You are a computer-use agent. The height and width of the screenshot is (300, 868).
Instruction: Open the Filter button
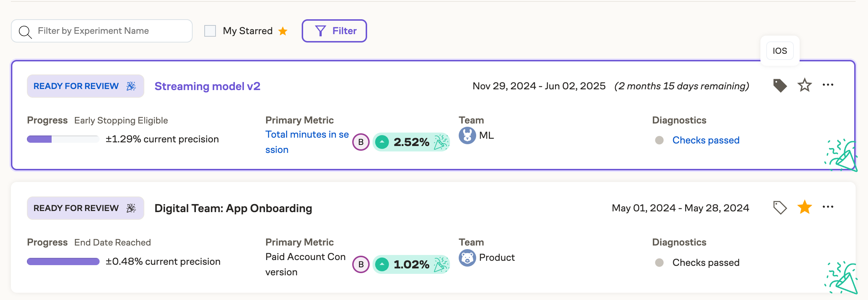[x=334, y=31]
